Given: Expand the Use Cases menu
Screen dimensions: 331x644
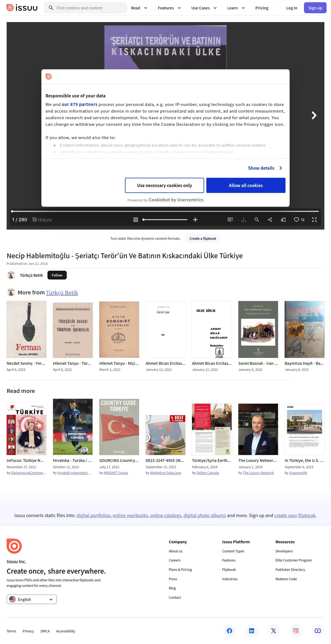Looking at the screenshot, I should click(204, 8).
